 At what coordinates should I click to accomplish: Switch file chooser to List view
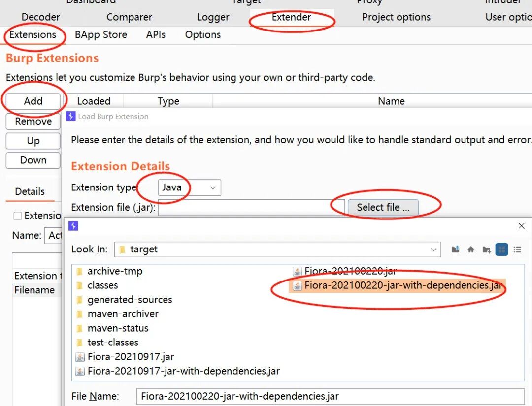click(502, 250)
